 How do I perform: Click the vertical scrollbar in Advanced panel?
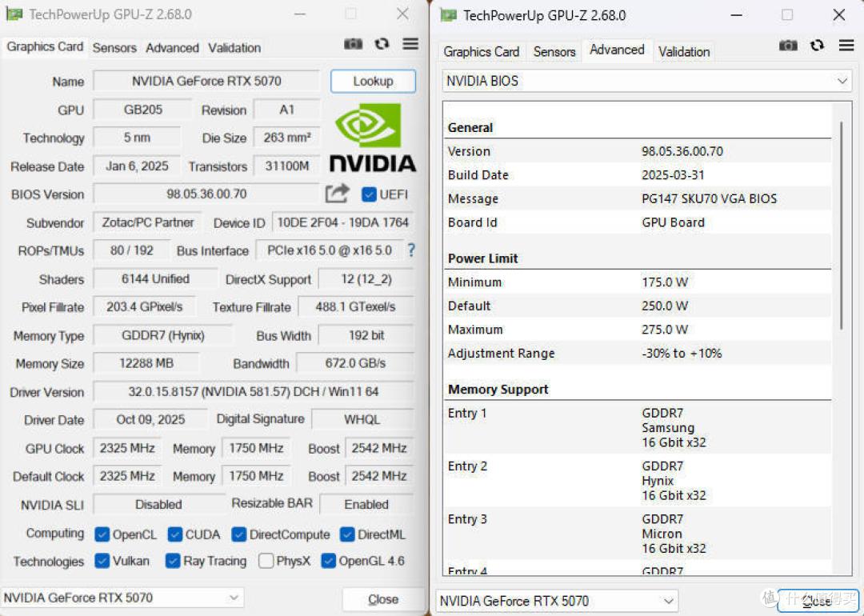pyautogui.click(x=842, y=226)
